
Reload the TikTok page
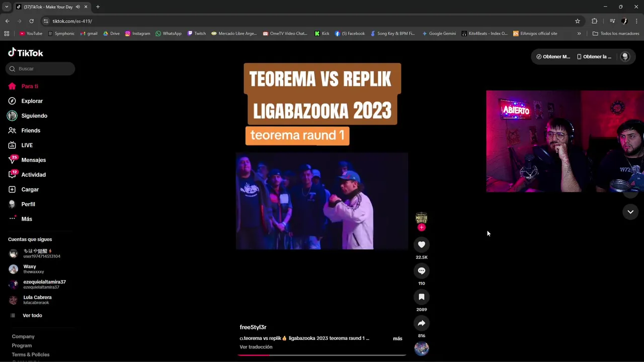click(31, 21)
